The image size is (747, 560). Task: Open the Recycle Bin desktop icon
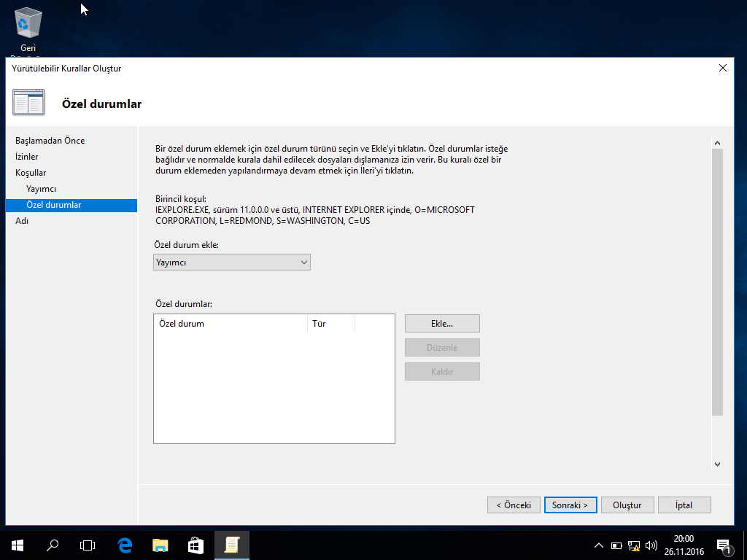click(28, 26)
